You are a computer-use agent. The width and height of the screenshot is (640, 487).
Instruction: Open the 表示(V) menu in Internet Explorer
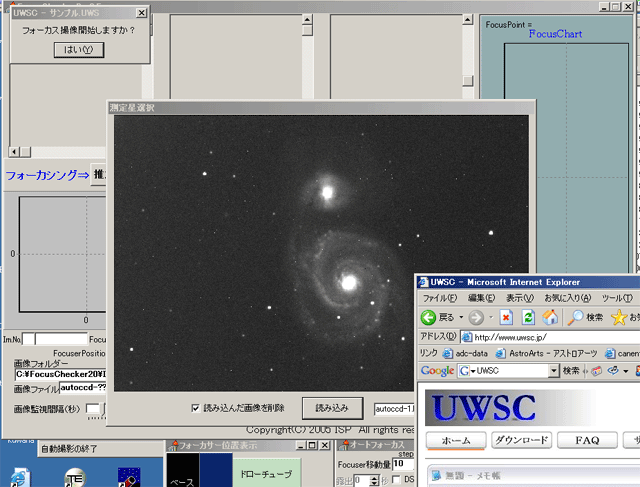[x=520, y=298]
